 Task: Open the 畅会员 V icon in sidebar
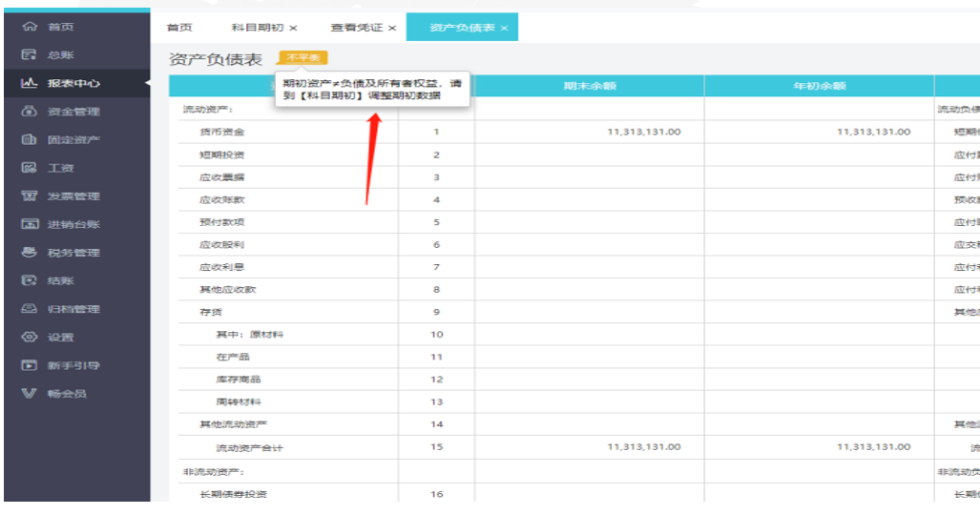click(x=30, y=393)
